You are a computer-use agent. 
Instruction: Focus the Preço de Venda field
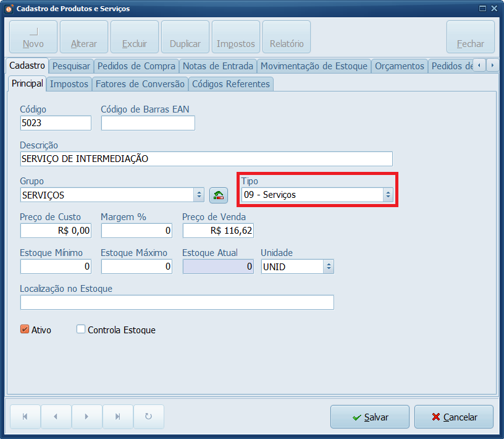[x=218, y=231]
